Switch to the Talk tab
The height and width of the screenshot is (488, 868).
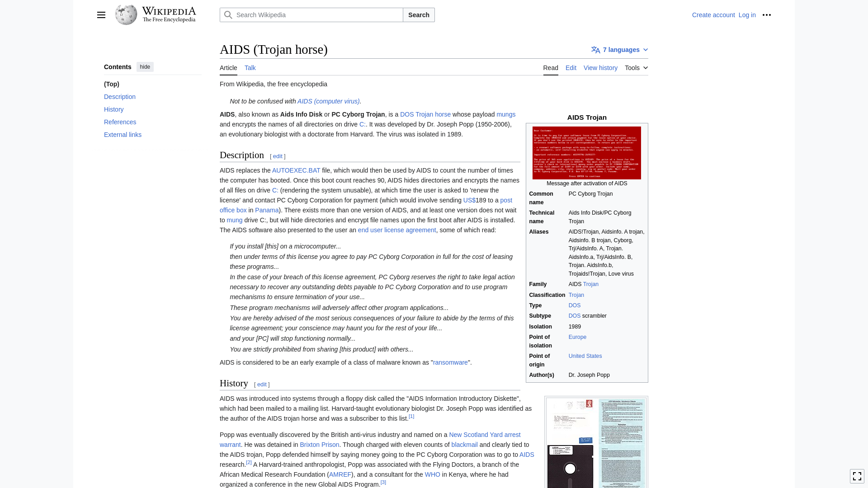coord(250,68)
